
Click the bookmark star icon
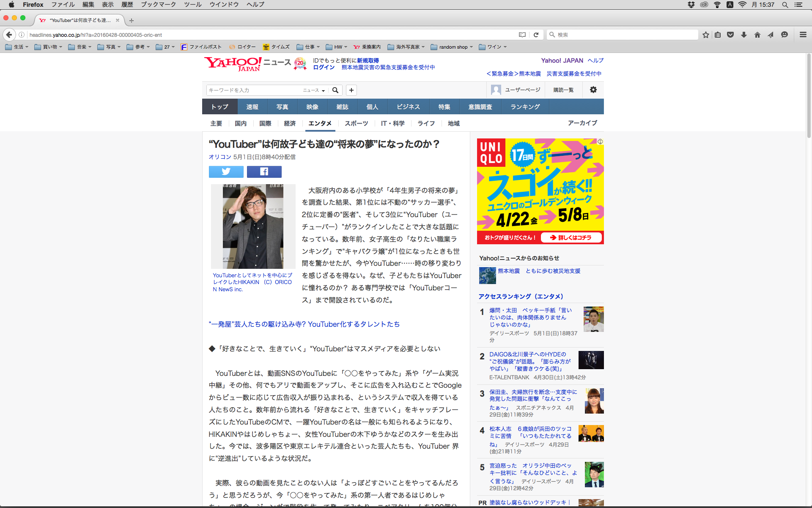point(705,35)
